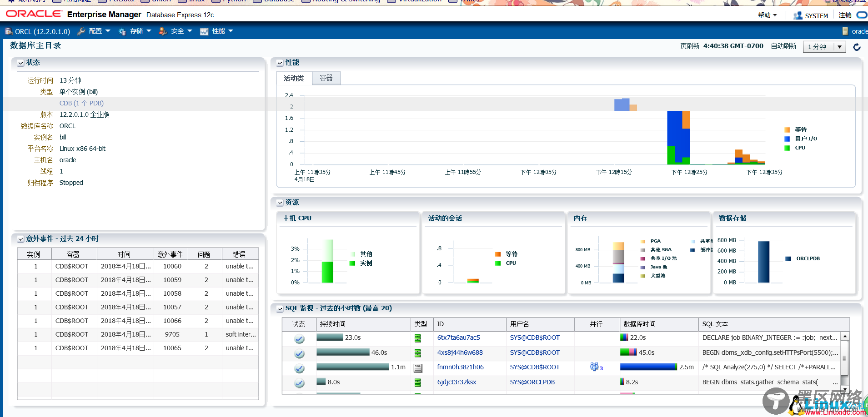Click type icon in 6jdjct3r32ksx row
This screenshot has width=868, height=417.
coord(418,382)
